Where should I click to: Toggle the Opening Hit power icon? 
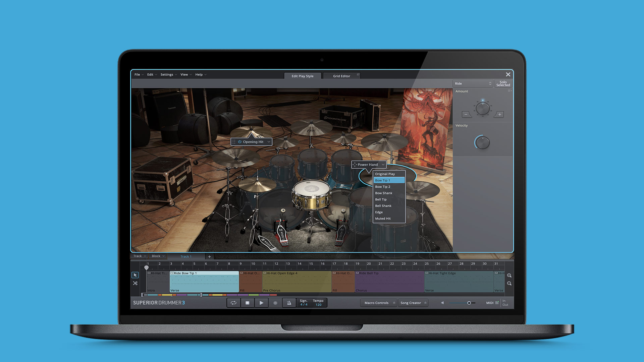(x=240, y=142)
